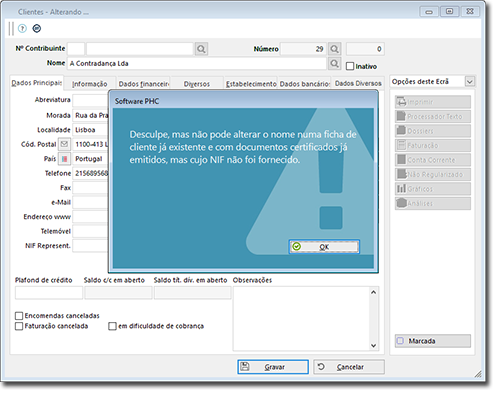Image resolution: width=496 pixels, height=394 pixels.
Task: Expand the Opções deste Ecrã dropdown
Action: (x=470, y=82)
